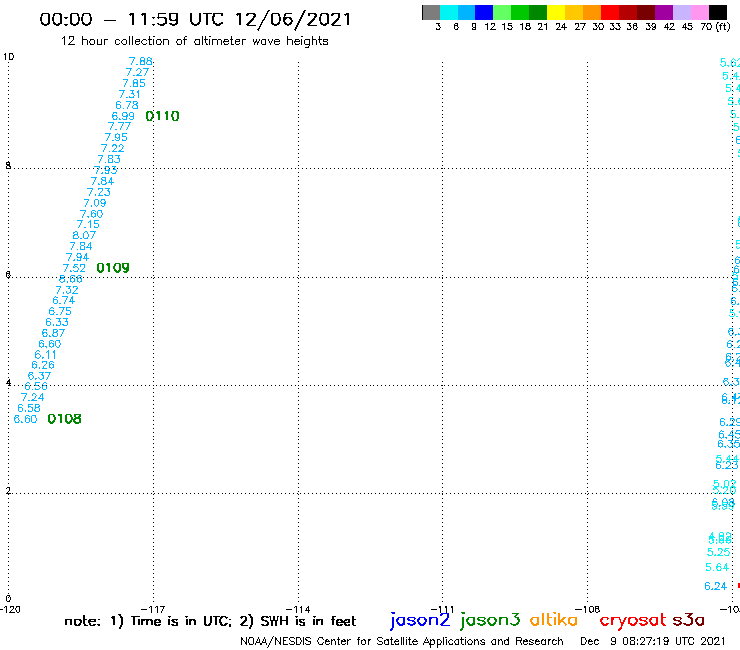Select the 6.58 wave height value
This screenshot has width=740, height=650.
coord(29,408)
